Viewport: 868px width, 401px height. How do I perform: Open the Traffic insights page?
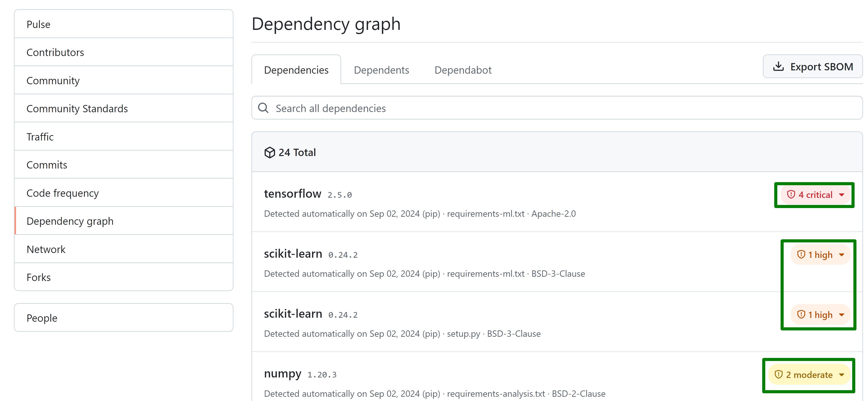[124, 136]
